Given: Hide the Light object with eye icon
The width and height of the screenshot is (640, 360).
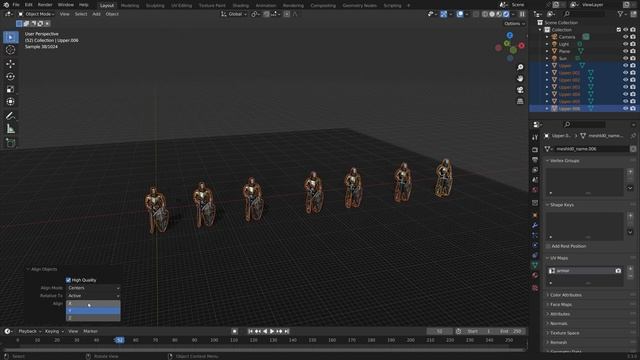Looking at the screenshot, I should [625, 44].
